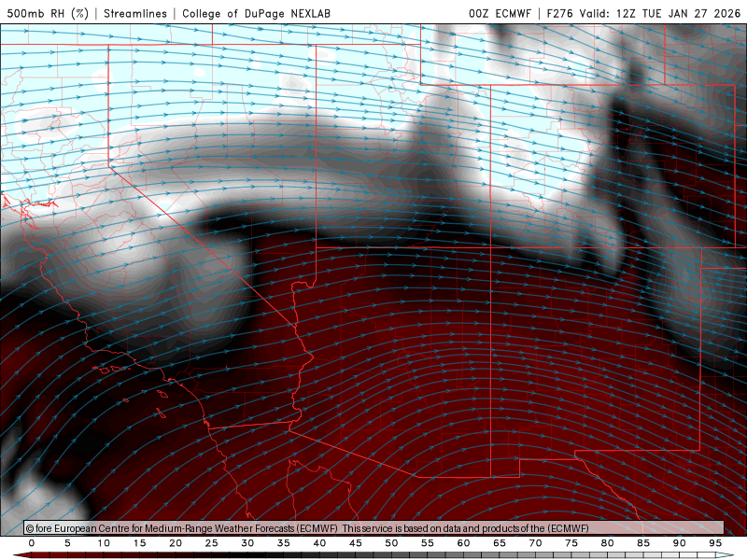Click the '20' label on the color scale

click(x=176, y=543)
